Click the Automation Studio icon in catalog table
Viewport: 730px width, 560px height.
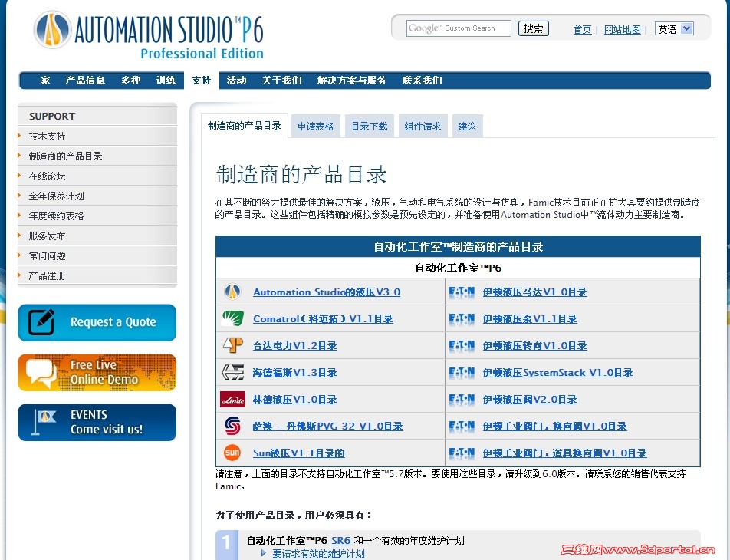coord(232,292)
